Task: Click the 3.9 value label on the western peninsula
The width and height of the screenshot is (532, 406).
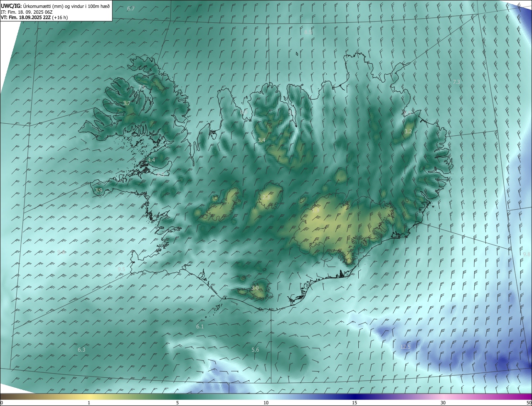Action: (99, 190)
